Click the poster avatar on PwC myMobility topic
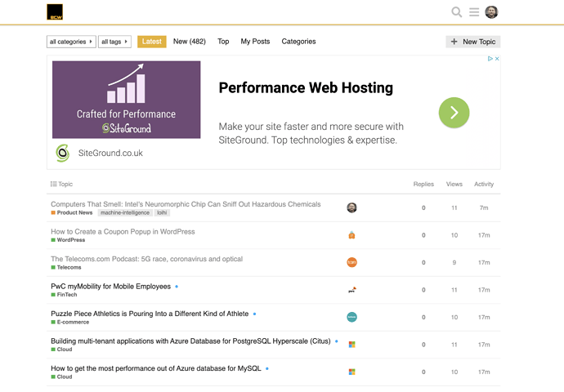The image size is (564, 392). [351, 290]
